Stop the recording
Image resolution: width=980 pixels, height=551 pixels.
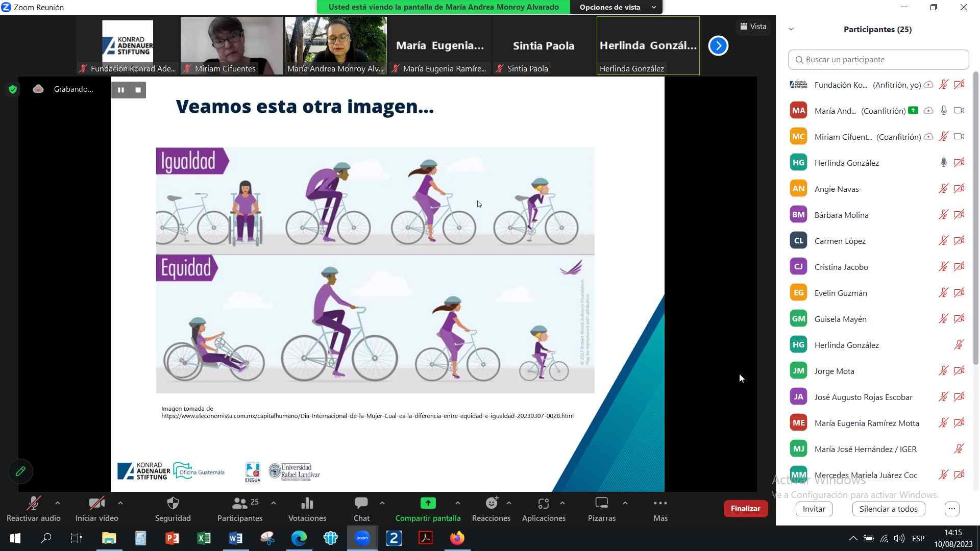coord(138,90)
